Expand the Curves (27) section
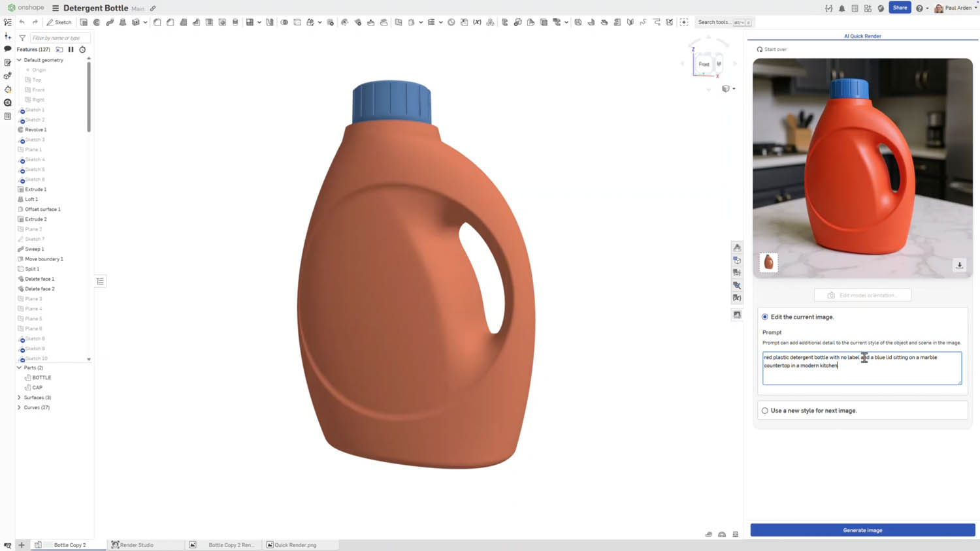Image resolution: width=980 pixels, height=551 pixels. (19, 407)
